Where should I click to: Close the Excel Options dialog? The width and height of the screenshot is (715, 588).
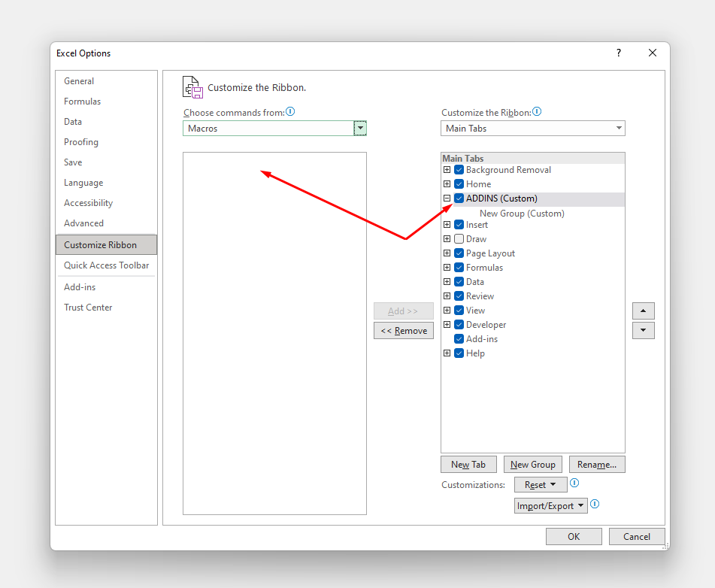pos(653,53)
